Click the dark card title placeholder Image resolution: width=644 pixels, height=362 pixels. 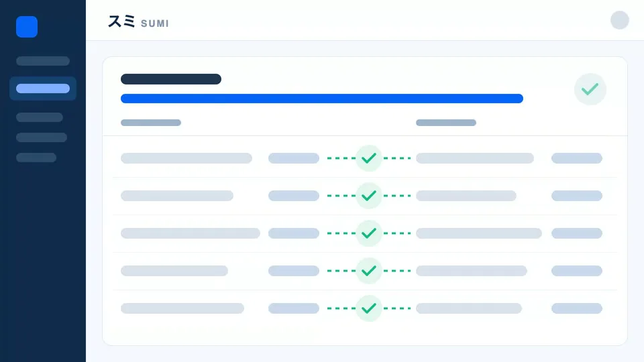[x=171, y=79]
